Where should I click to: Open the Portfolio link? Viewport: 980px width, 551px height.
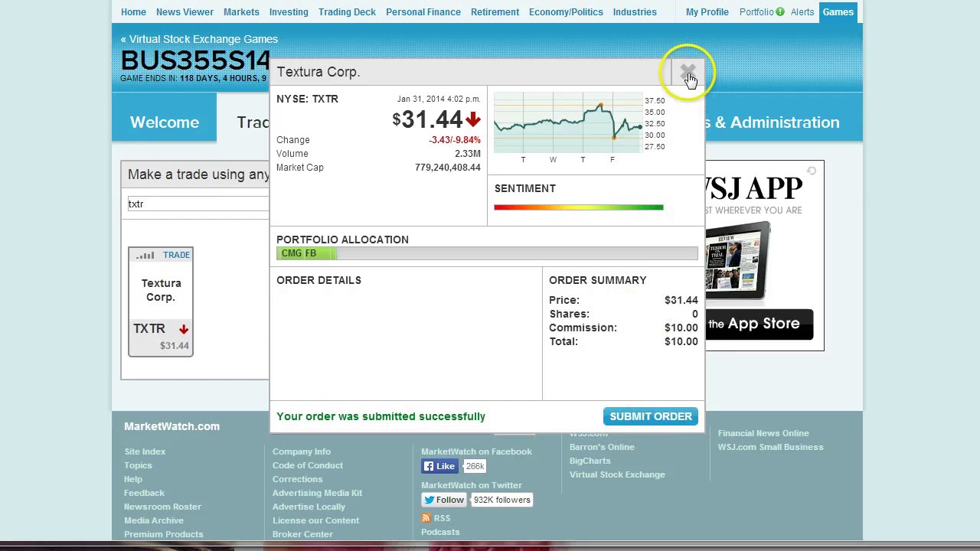(756, 12)
